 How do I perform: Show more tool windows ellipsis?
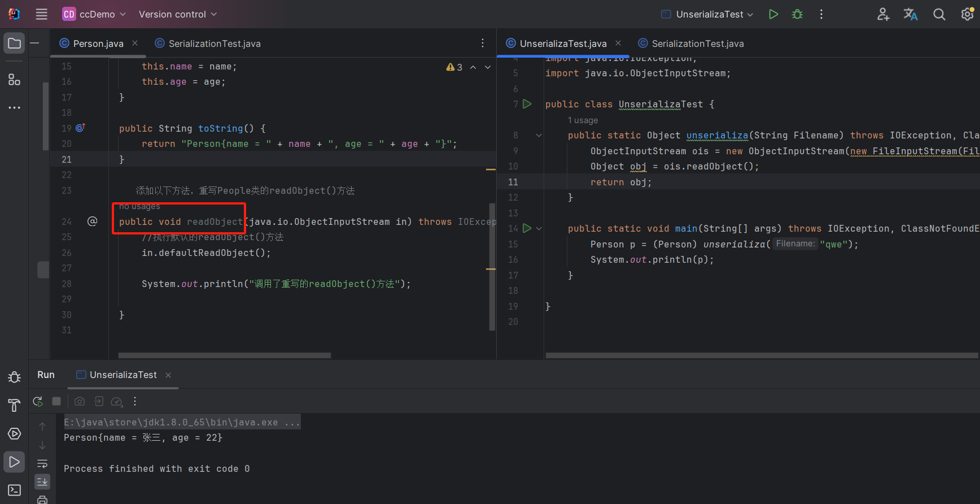[14, 107]
